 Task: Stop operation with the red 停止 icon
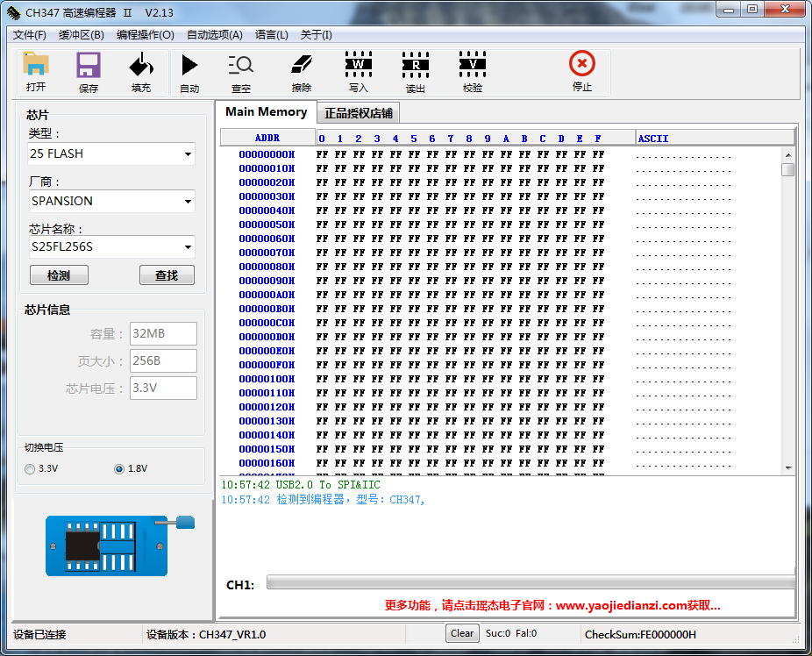point(581,70)
